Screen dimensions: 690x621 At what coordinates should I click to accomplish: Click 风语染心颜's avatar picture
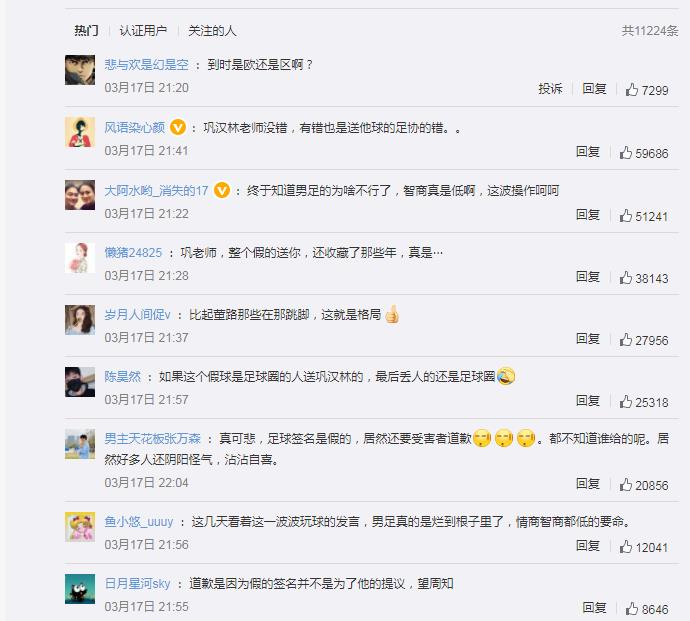pyautogui.click(x=80, y=132)
